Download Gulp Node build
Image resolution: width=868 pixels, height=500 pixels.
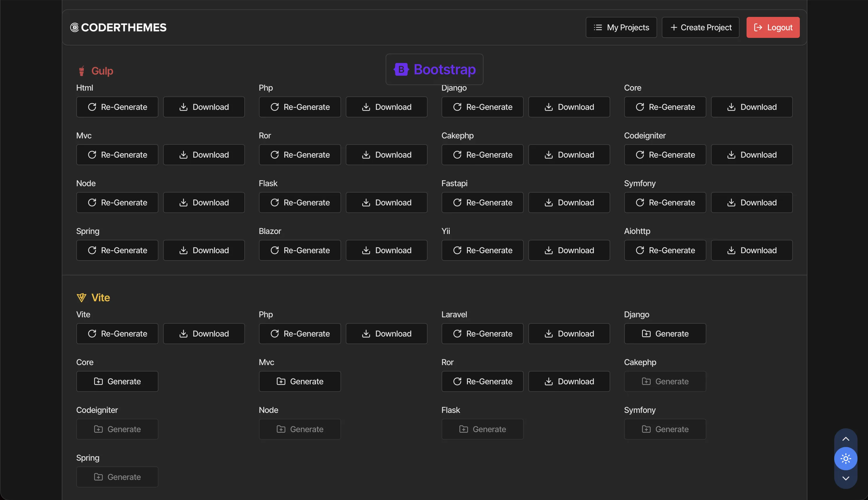204,202
